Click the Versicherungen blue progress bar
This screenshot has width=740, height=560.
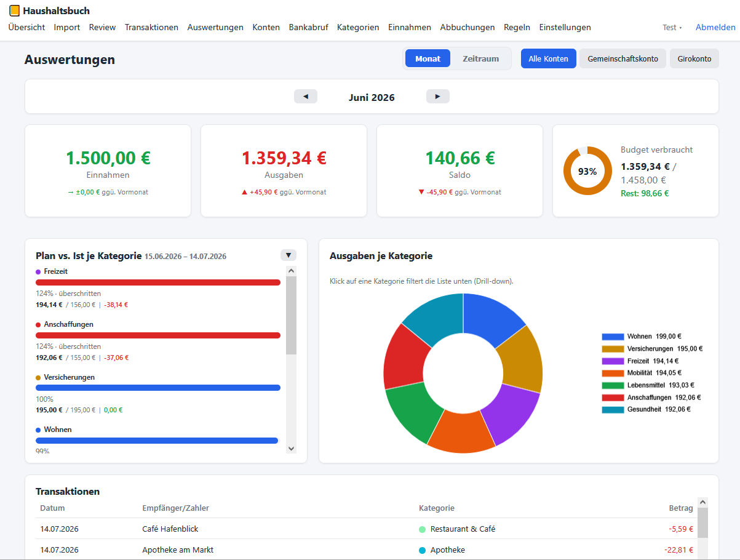(x=158, y=388)
